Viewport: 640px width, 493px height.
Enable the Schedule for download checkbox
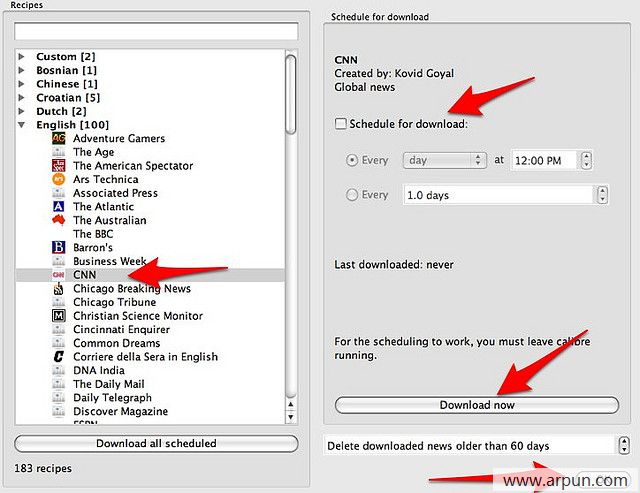[340, 124]
